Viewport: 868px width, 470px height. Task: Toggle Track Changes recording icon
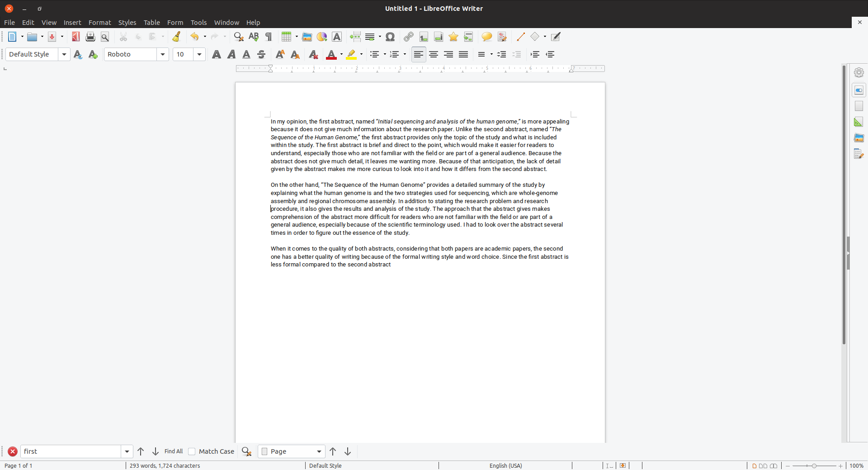tap(502, 37)
